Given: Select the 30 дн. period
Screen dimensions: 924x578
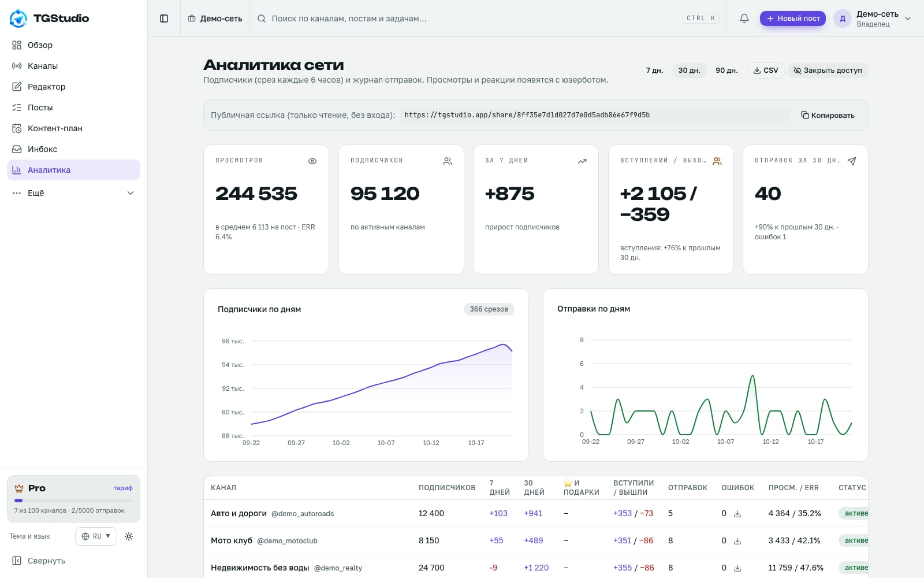Looking at the screenshot, I should [x=689, y=71].
